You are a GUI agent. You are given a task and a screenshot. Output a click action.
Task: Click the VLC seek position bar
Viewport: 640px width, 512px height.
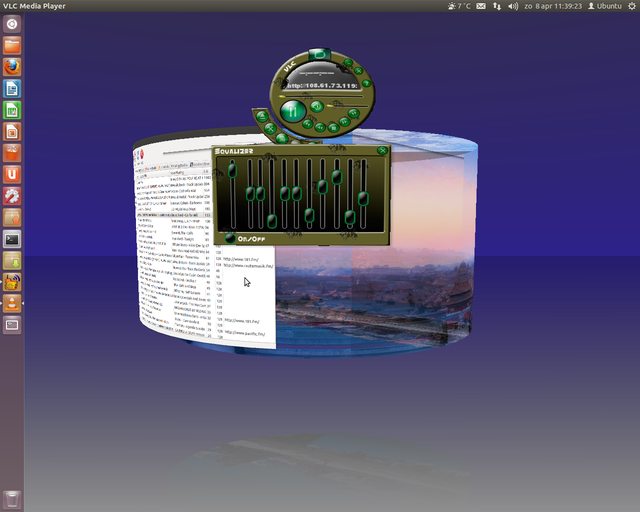click(321, 96)
